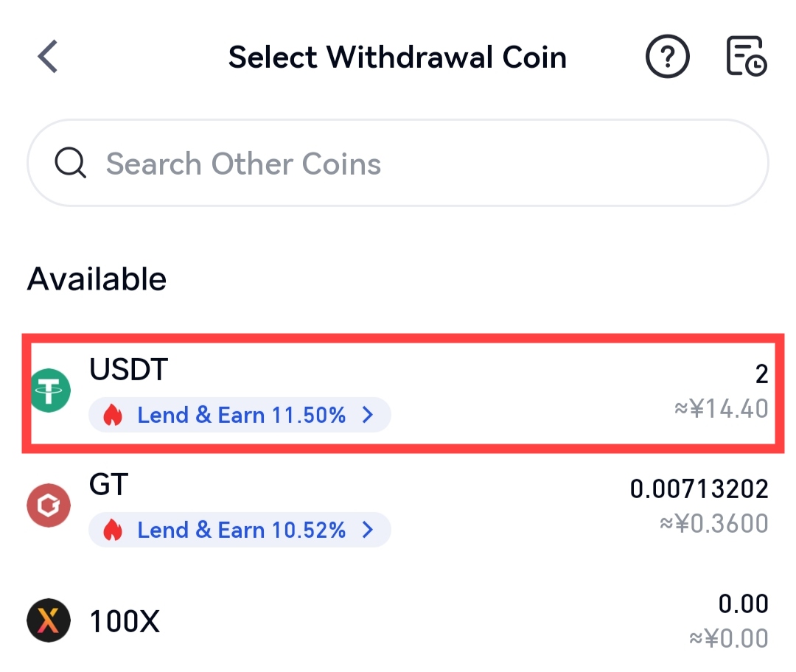Select 100X as the withdrawal coin
This screenshot has height=672, width=796.
coord(398,621)
